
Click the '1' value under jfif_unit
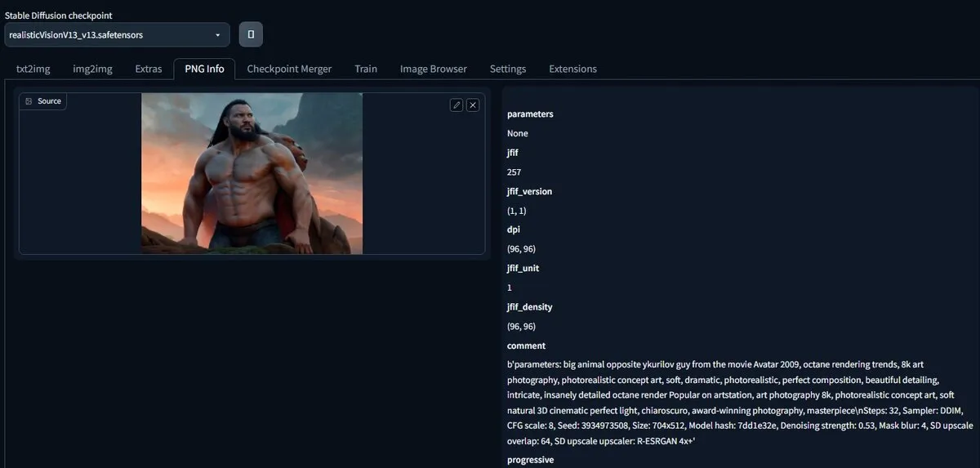point(510,288)
